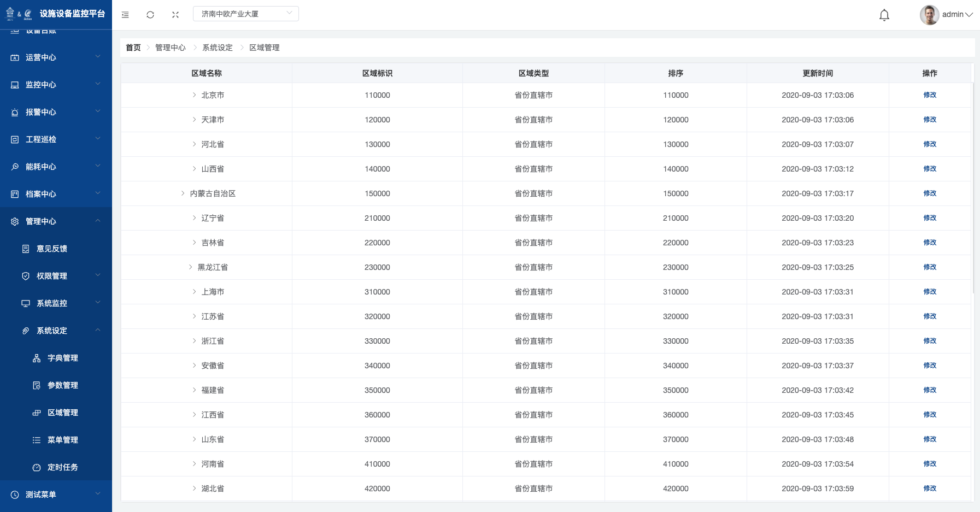The image size is (980, 512).
Task: Expand the 北京市 tree row
Action: tap(194, 95)
